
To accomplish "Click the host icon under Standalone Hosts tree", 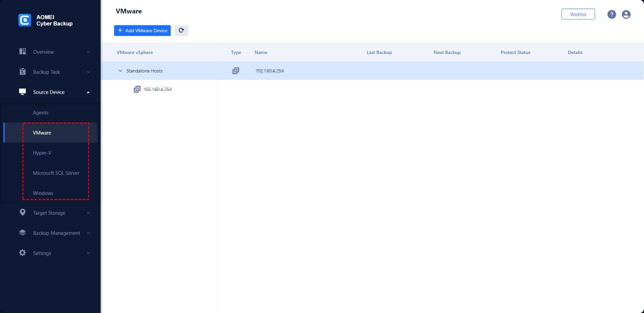I will coord(137,89).
